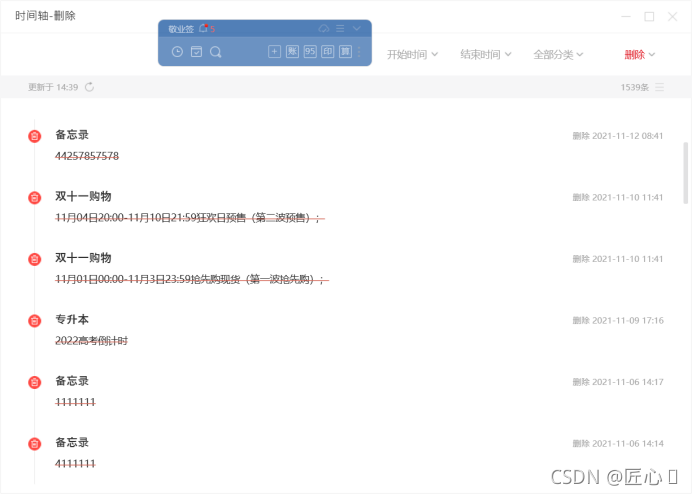Click the search magnifier icon in 敬业签 toolbar
The image size is (693, 495).
tap(216, 52)
